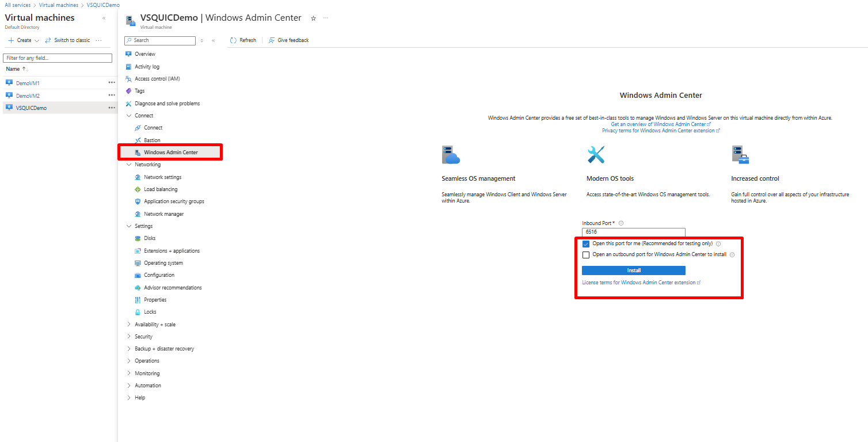Select Windows Admin Center in sidebar

coord(170,153)
